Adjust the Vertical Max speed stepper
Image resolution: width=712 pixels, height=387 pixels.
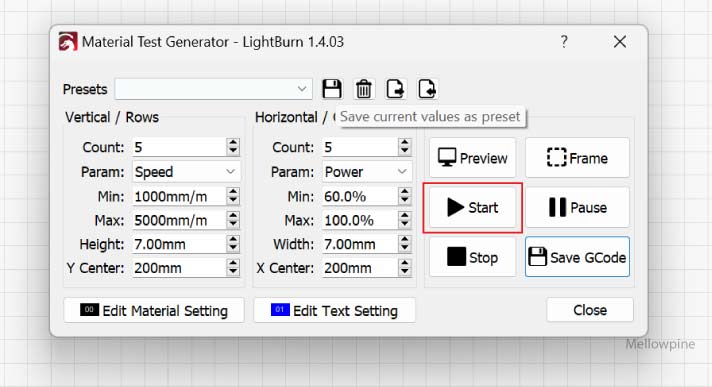click(233, 220)
